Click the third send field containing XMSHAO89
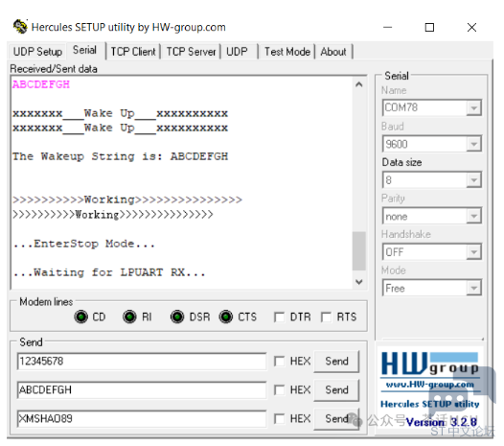The image size is (504, 446). (142, 419)
